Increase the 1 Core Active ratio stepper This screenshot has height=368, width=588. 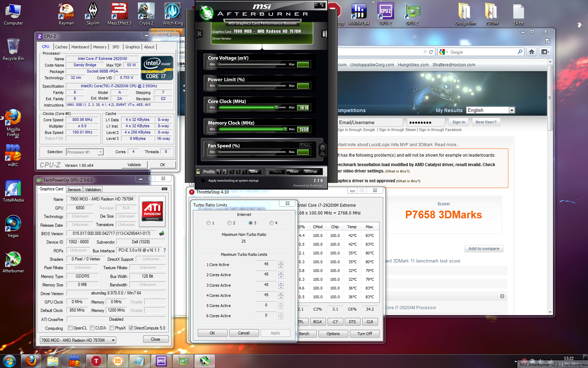281,263
